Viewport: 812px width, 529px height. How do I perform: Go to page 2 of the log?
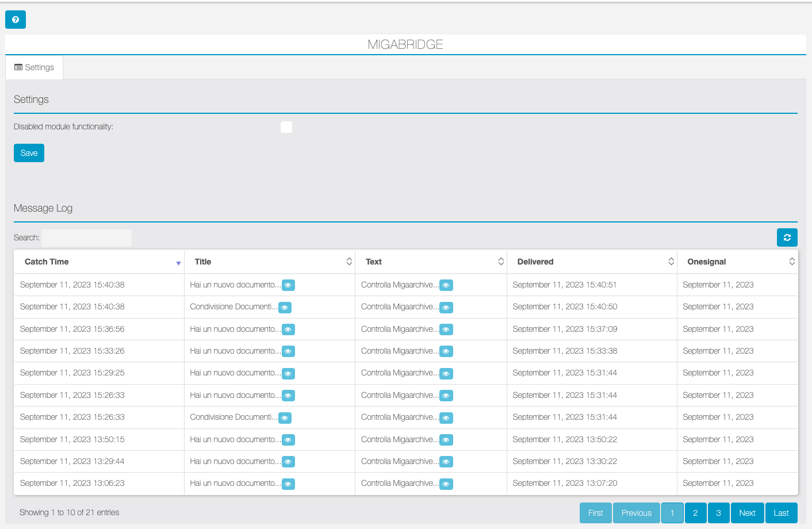coord(695,513)
